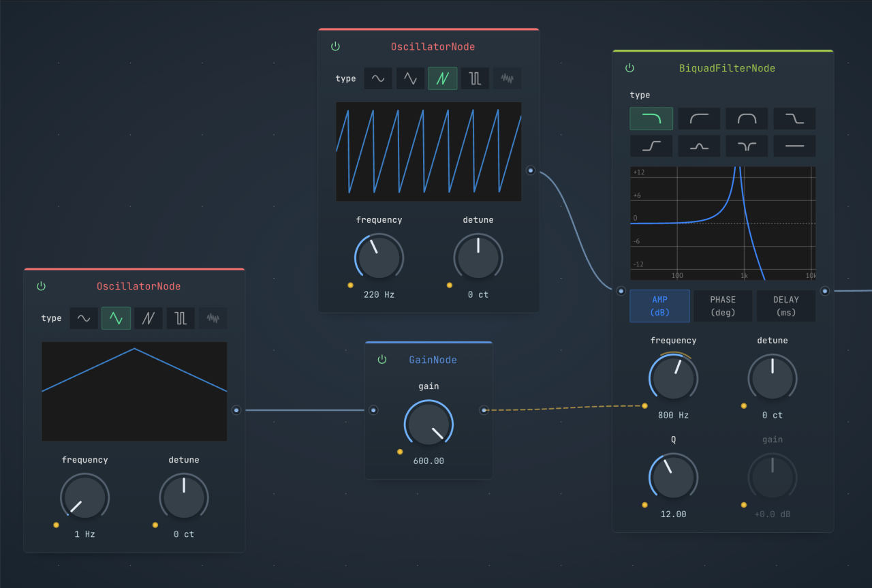This screenshot has height=588, width=872.
Task: Select the bandpass filter type icon
Action: coord(747,119)
